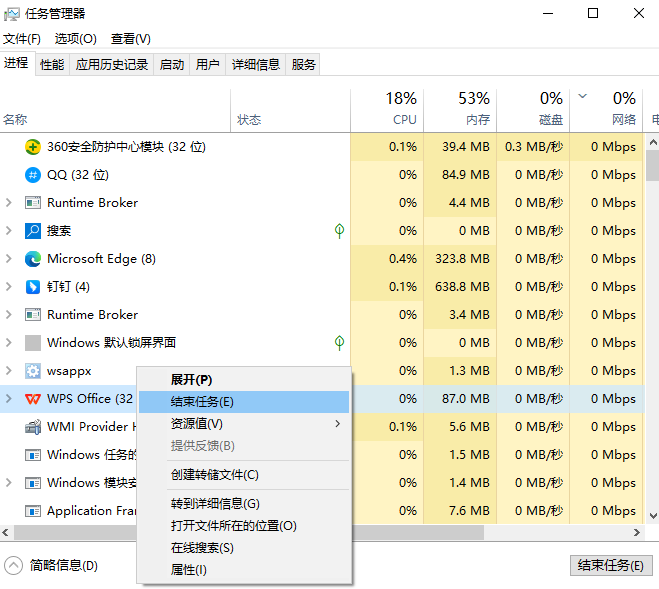Switch to the 启动 tab
The width and height of the screenshot is (659, 589).
172,65
